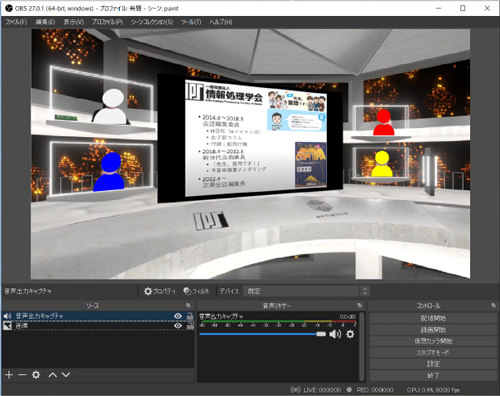The image size is (500, 396).
Task: Open the 表示(V) menu
Action: (74, 22)
